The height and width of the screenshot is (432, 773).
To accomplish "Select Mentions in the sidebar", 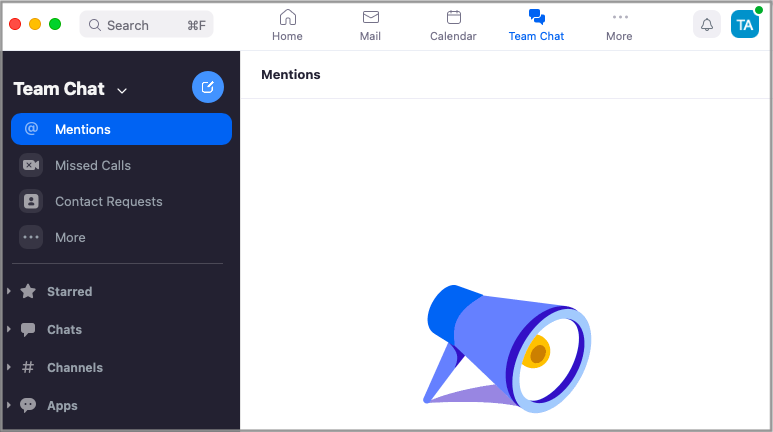I will coord(121,129).
